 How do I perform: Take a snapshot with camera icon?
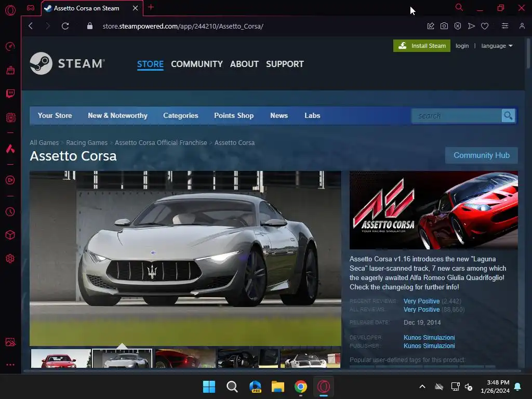point(444,26)
